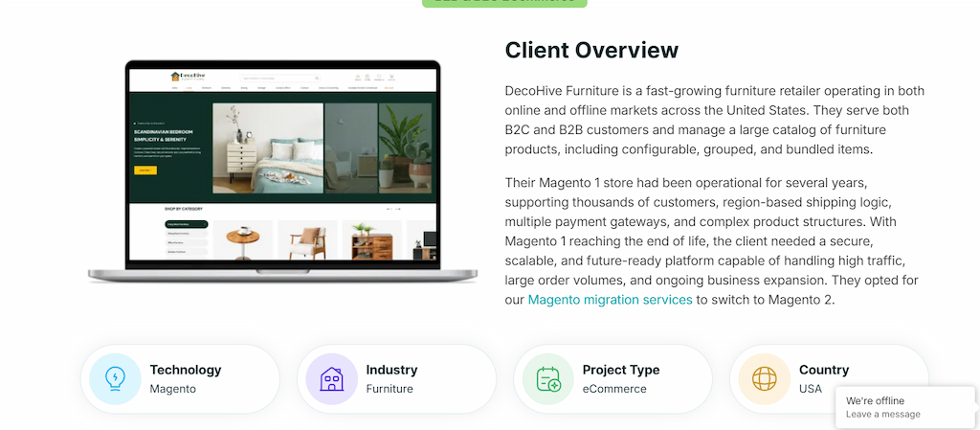Click the Country globe icon
The width and height of the screenshot is (980, 430).
pos(765,378)
